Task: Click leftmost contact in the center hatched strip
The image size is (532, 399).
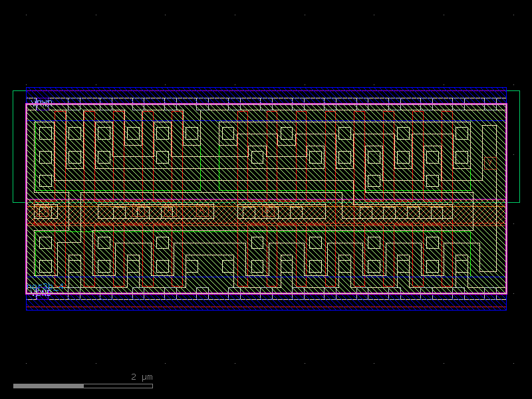Action: (45, 212)
